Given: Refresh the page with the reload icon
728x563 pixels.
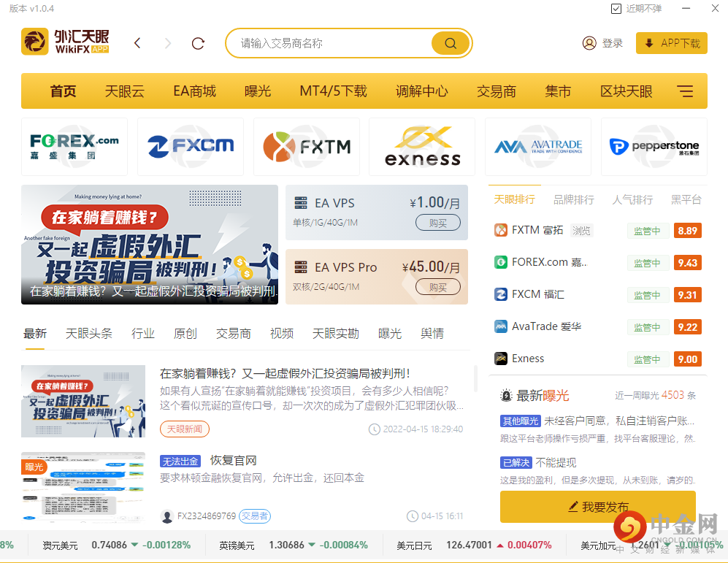Looking at the screenshot, I should pyautogui.click(x=198, y=42).
